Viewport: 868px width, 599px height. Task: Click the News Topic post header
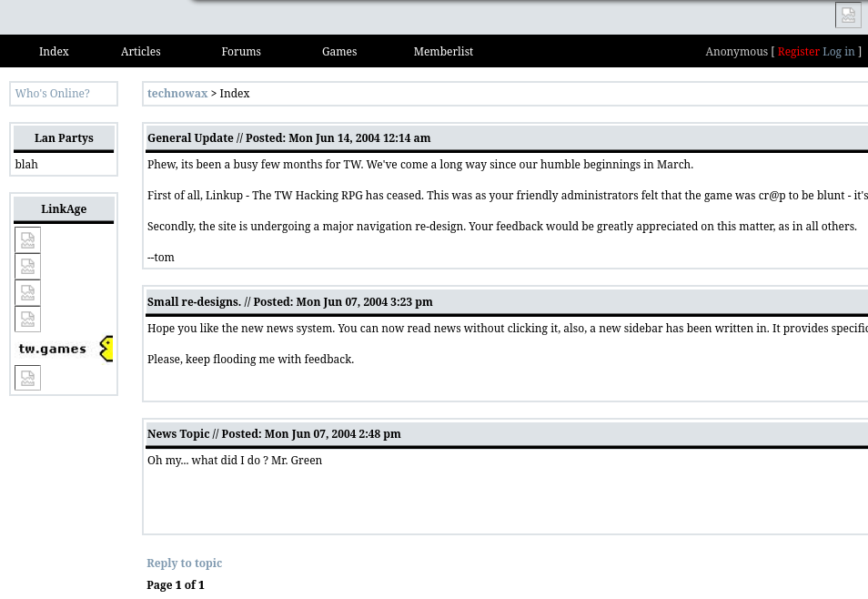[x=178, y=434]
